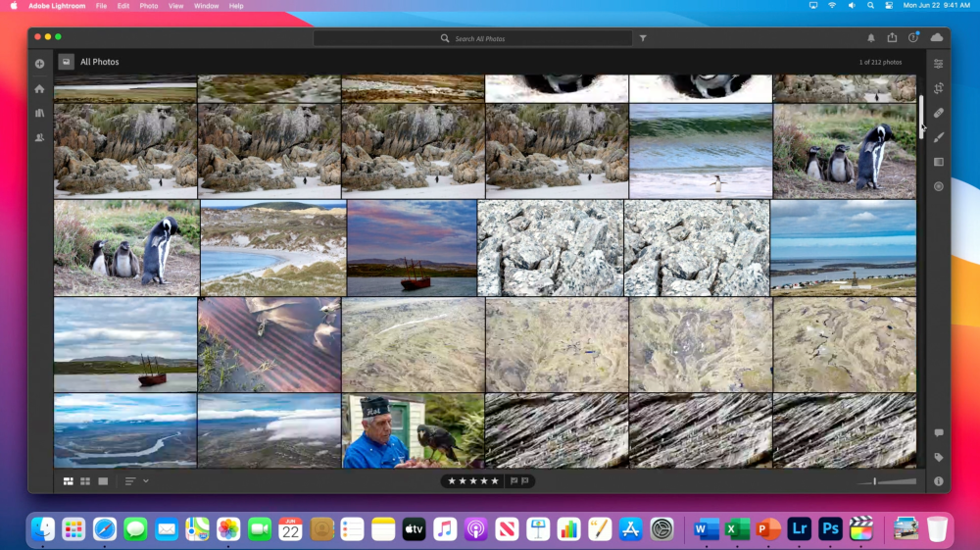Switch to photo grid view
This screenshot has height=550, width=980.
[69, 481]
